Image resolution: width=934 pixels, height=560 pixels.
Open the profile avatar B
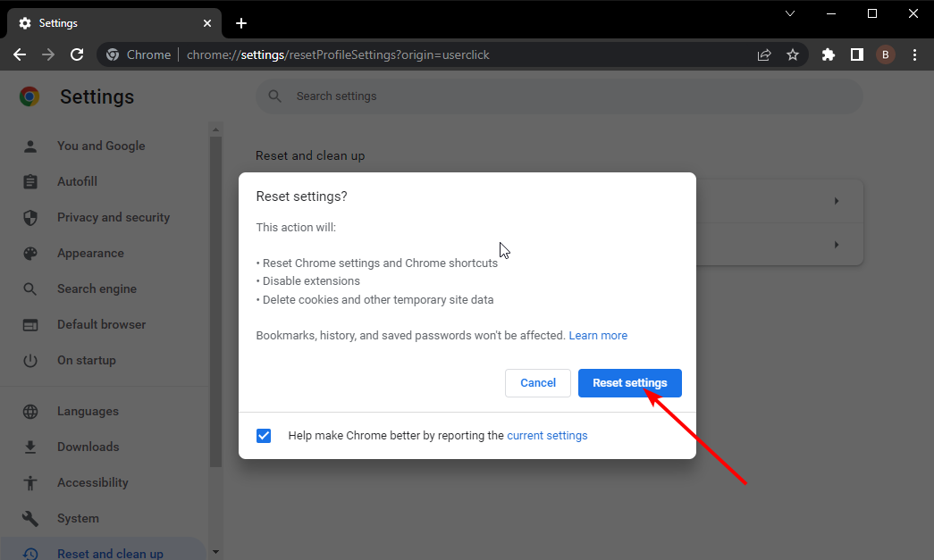[885, 54]
